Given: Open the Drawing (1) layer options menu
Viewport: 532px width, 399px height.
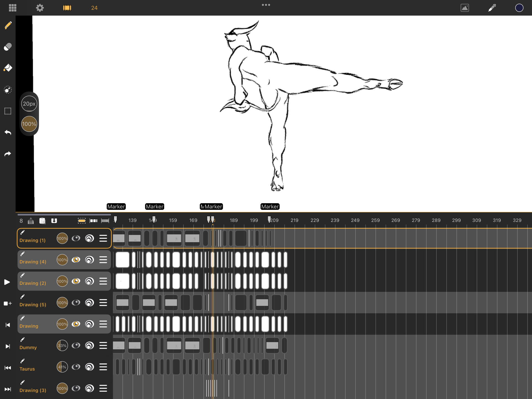Looking at the screenshot, I should [x=103, y=238].
